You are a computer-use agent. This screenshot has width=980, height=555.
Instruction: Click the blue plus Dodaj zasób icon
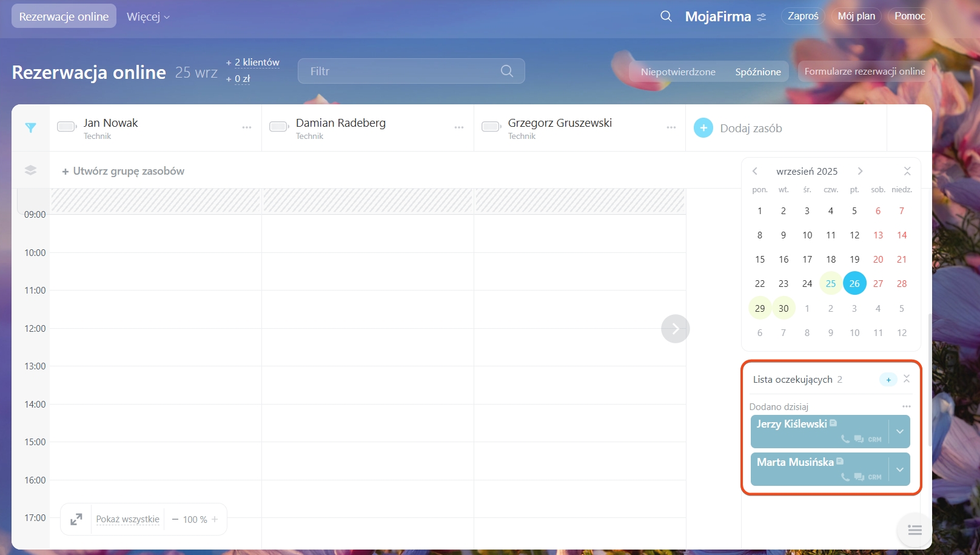(x=703, y=128)
